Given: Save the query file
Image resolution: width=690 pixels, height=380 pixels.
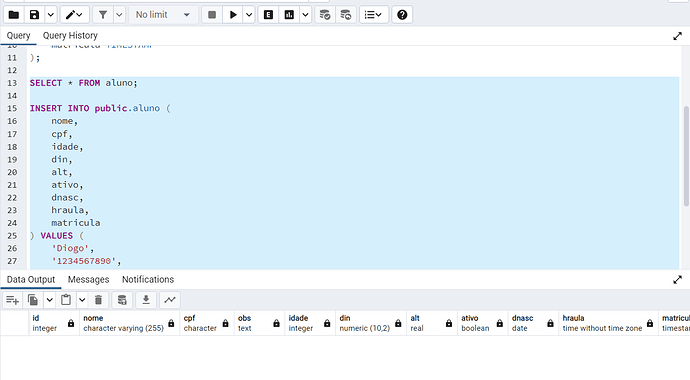Looking at the screenshot, I should [34, 15].
